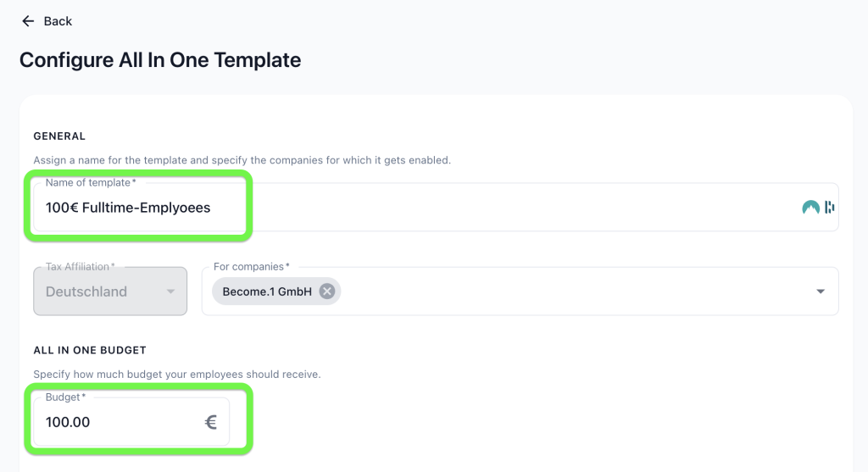Click the NordPass mountain icon in name field
Viewport: 868px width, 472px height.
pos(810,208)
